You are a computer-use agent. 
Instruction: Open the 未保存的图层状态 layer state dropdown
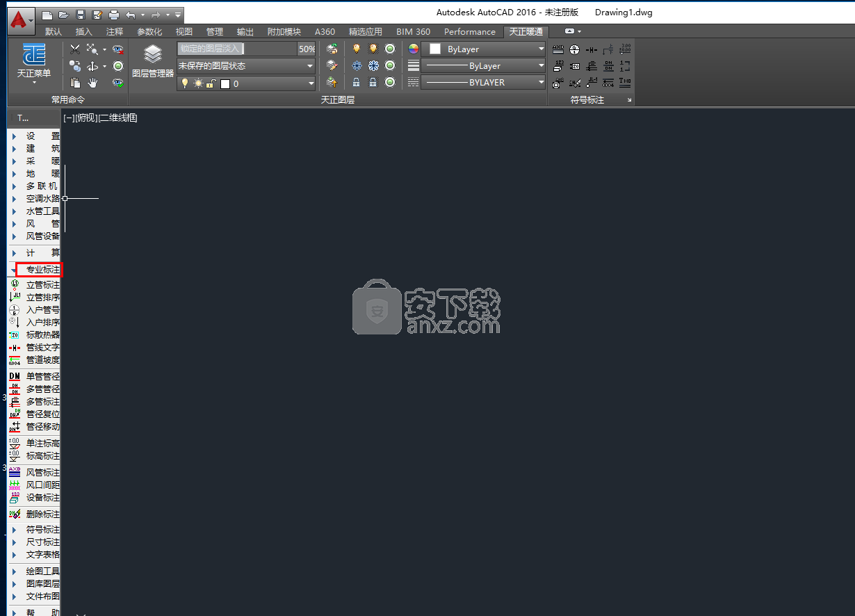tap(246, 66)
